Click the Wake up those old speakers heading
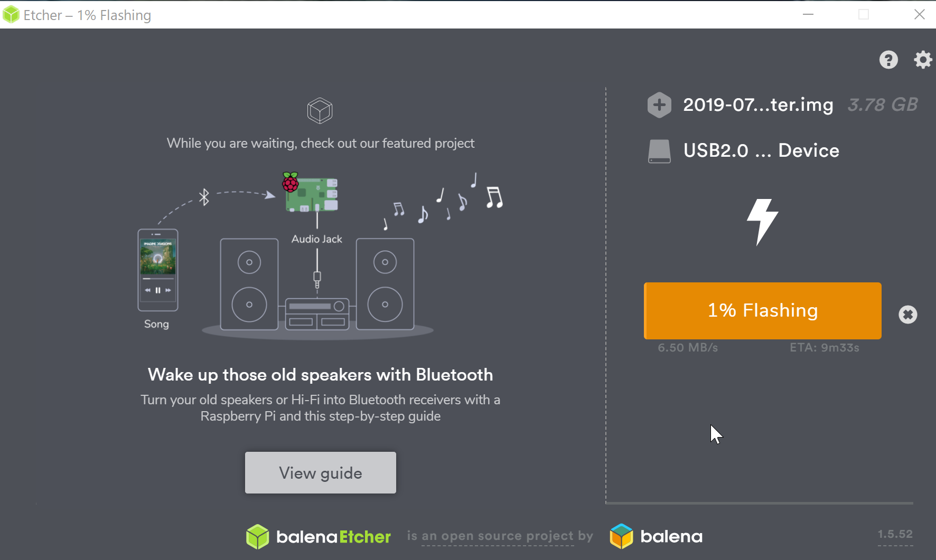The width and height of the screenshot is (936, 560). point(321,375)
